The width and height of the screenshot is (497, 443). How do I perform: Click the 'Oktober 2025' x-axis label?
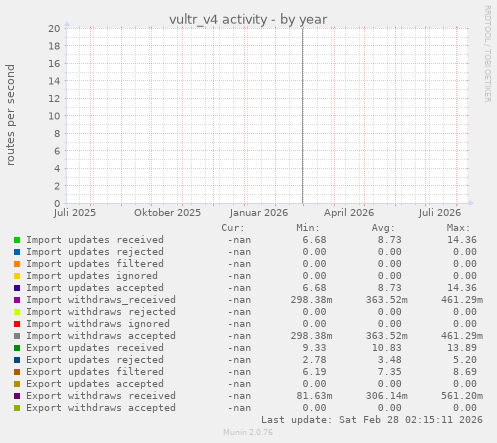click(x=168, y=213)
